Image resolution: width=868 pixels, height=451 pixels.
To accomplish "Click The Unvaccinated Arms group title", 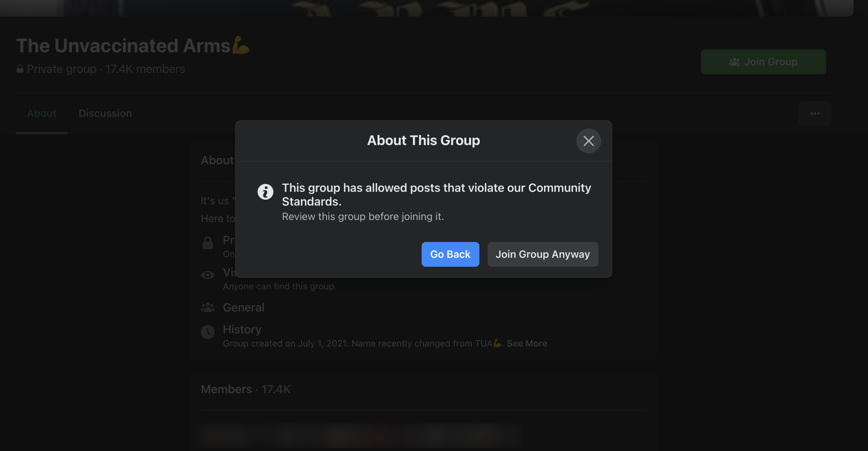I will [x=133, y=45].
